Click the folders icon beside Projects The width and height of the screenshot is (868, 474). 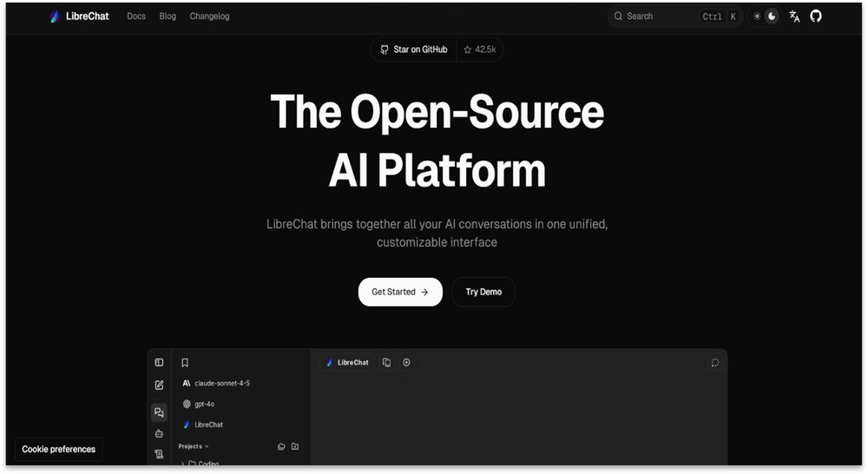point(281,446)
